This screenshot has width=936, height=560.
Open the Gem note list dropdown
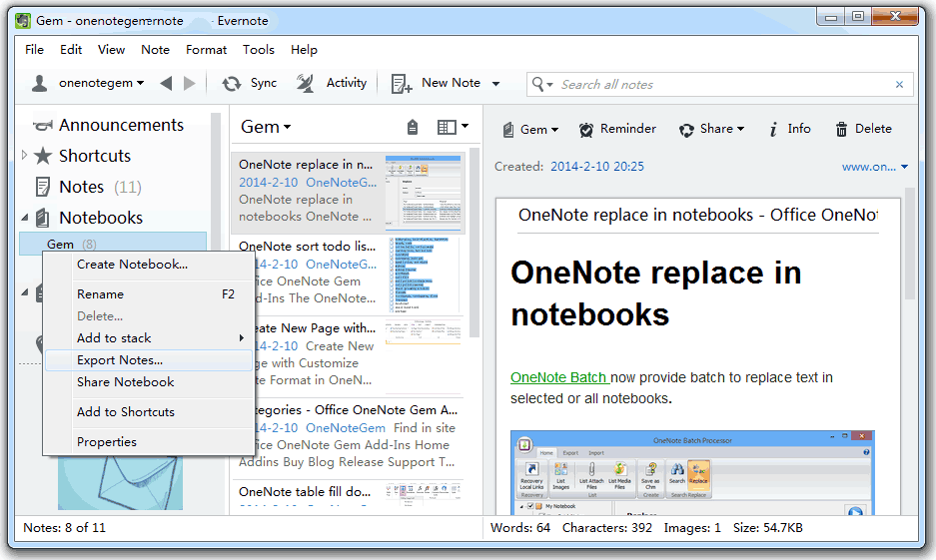coord(287,127)
